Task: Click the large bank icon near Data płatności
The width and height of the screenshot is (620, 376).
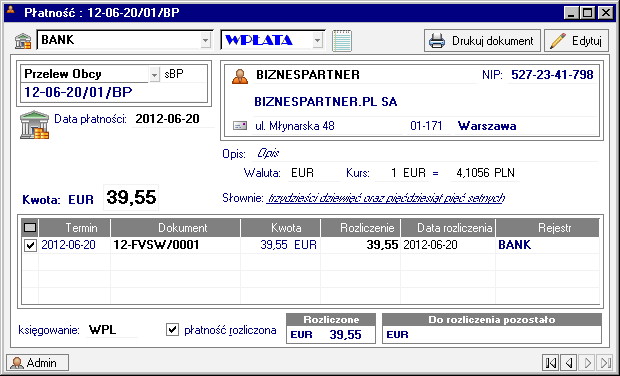Action: [34, 125]
